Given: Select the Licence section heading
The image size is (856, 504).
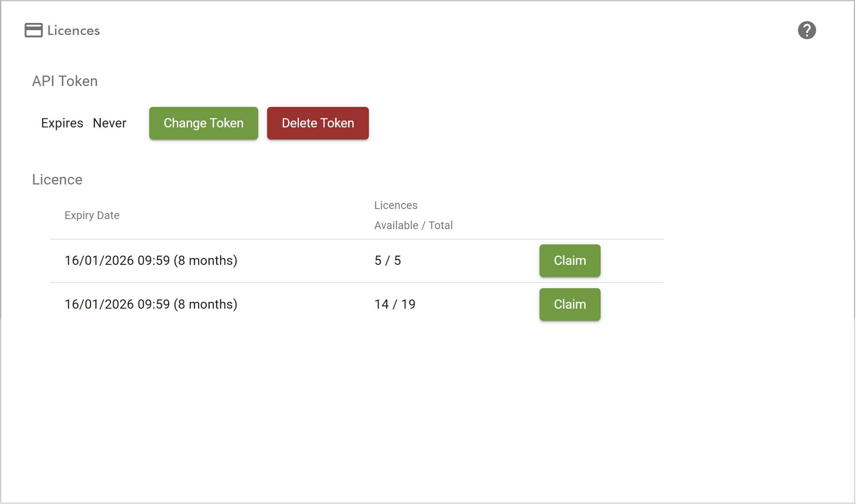Looking at the screenshot, I should click(x=57, y=180).
